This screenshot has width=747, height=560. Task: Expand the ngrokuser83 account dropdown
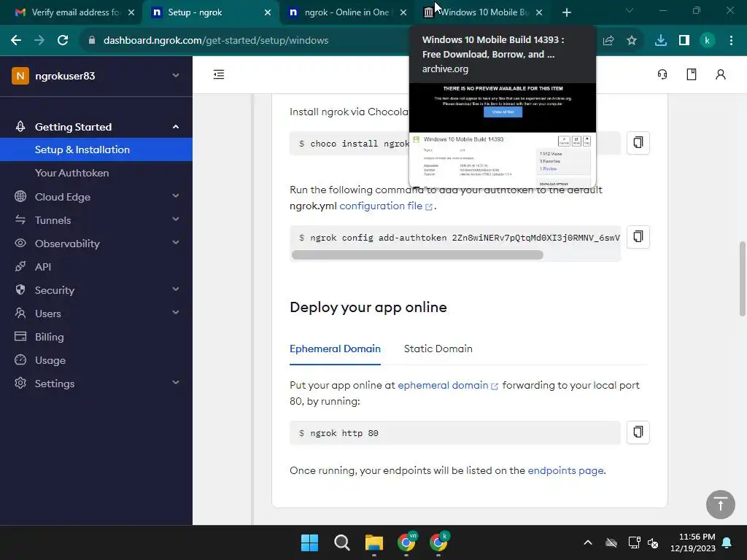coord(176,75)
